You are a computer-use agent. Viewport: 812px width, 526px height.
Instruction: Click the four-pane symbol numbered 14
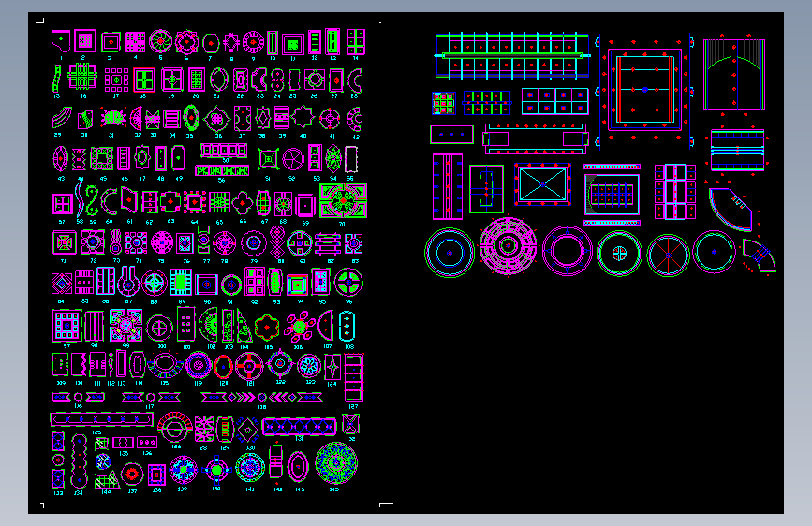(356, 42)
